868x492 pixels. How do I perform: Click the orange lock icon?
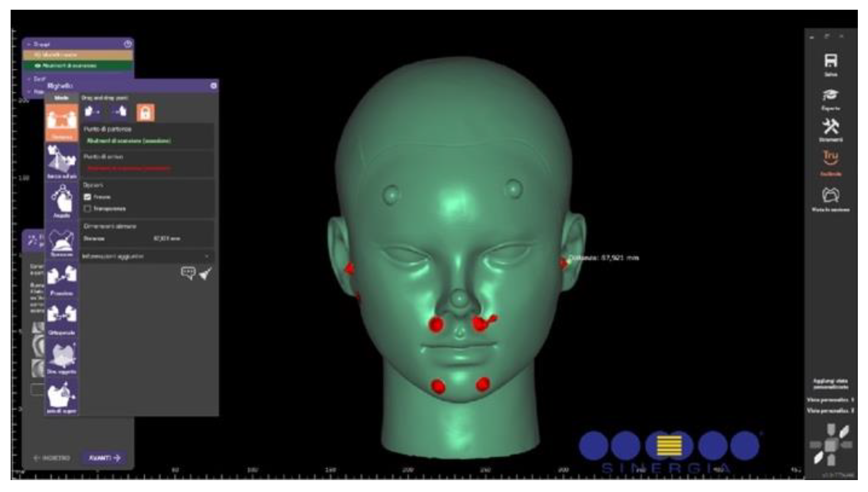click(x=145, y=113)
